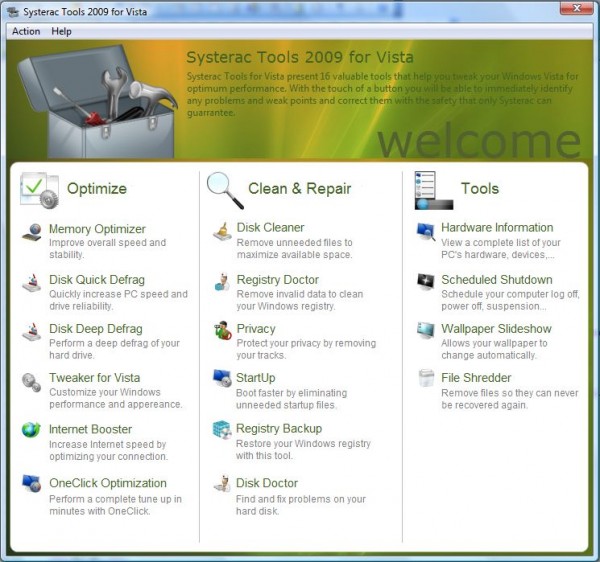Click the Disk Deep Defrag icon

coord(31,332)
